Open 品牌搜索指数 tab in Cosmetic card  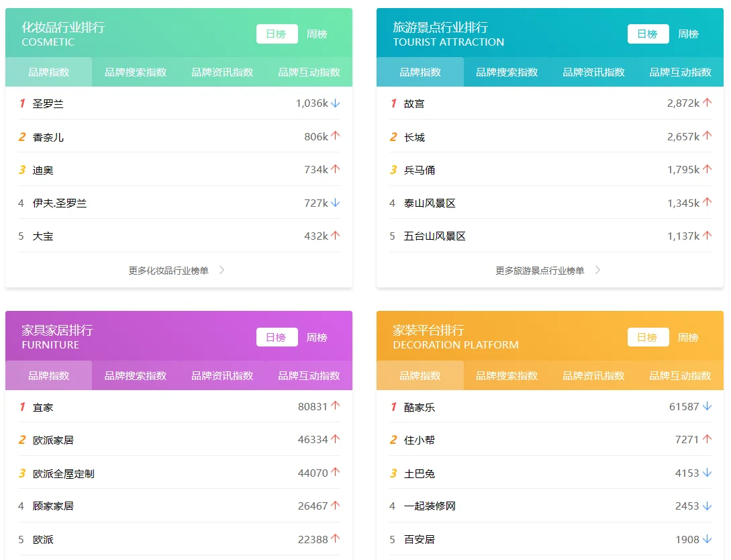[135, 73]
